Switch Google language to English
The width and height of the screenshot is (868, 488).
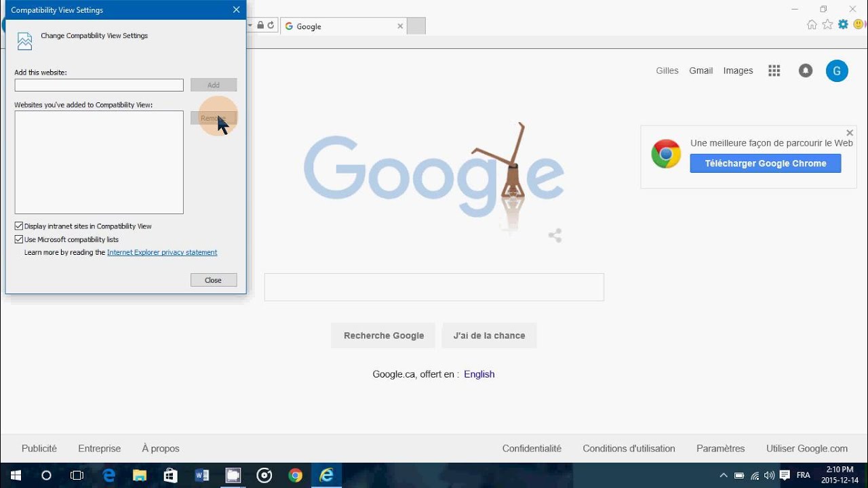click(479, 374)
